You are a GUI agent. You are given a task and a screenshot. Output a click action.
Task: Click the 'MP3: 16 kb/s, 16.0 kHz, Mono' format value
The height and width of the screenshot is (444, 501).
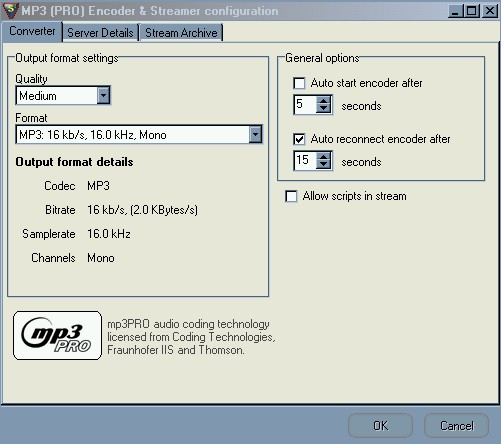pyautogui.click(x=133, y=135)
